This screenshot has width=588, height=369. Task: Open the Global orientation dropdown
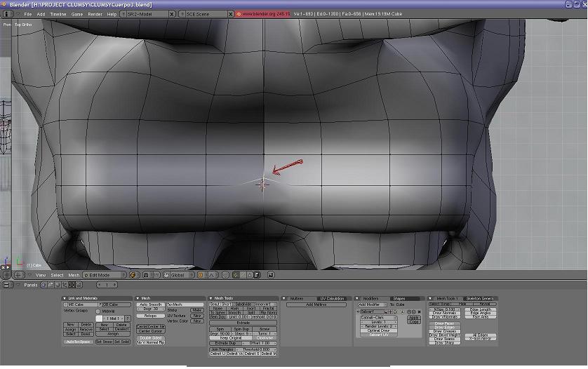tap(182, 275)
